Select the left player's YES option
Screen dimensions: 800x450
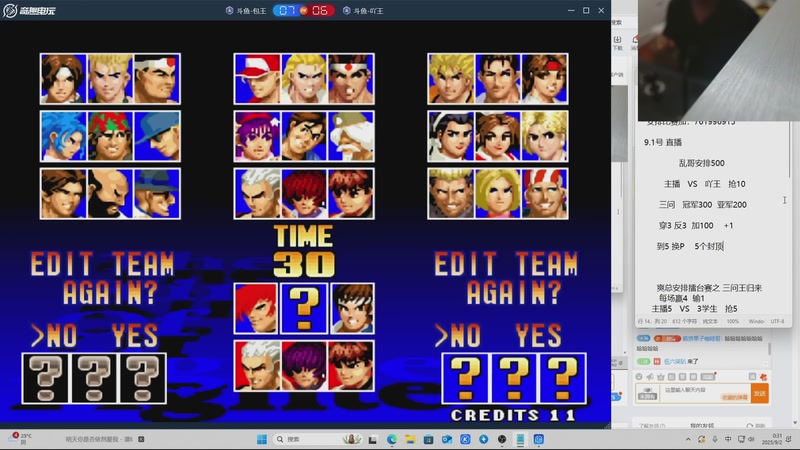point(135,335)
